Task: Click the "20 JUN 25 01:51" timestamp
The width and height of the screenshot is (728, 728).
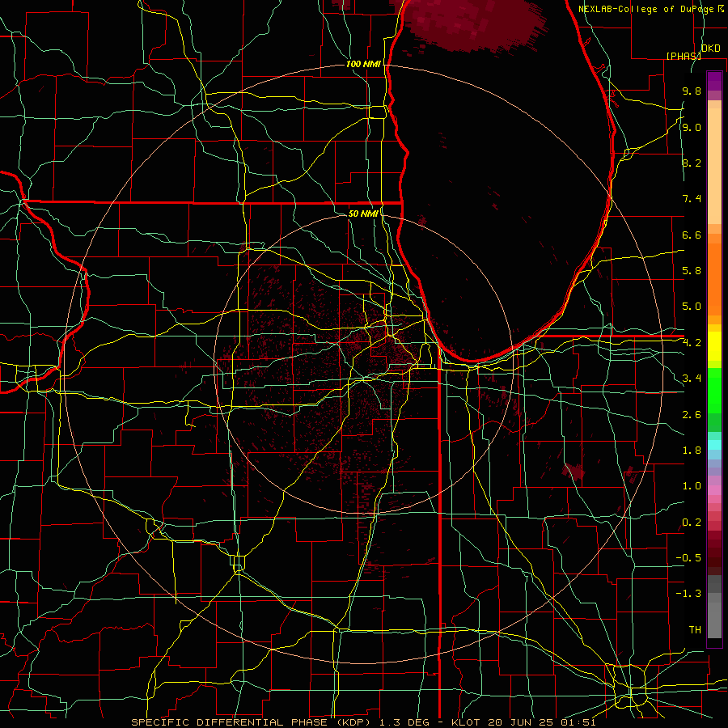Action: click(542, 722)
